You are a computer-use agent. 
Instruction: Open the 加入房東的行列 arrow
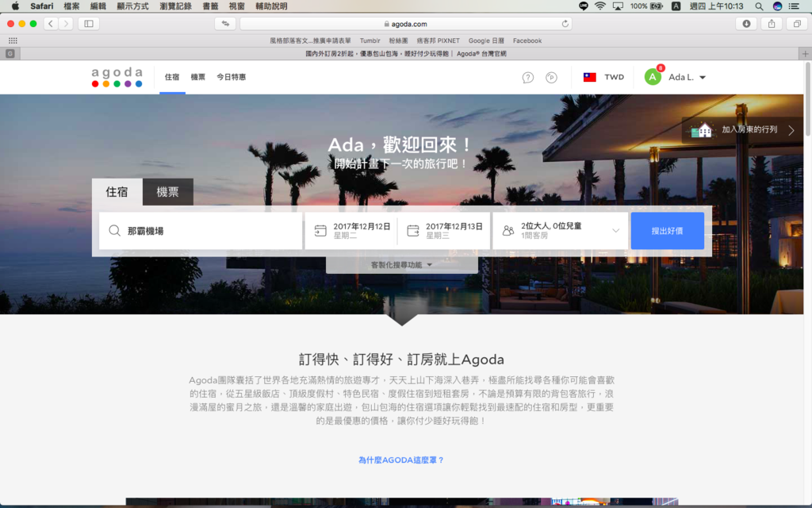coord(791,130)
